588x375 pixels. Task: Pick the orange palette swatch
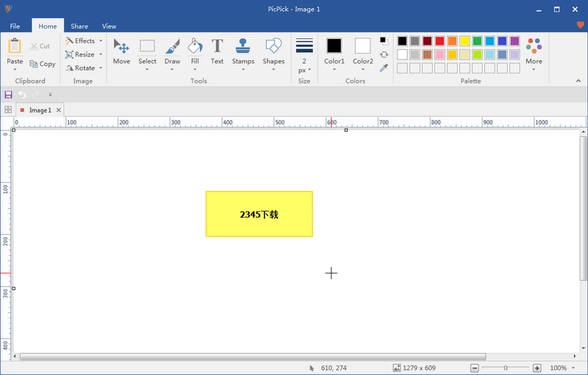pyautogui.click(x=452, y=41)
